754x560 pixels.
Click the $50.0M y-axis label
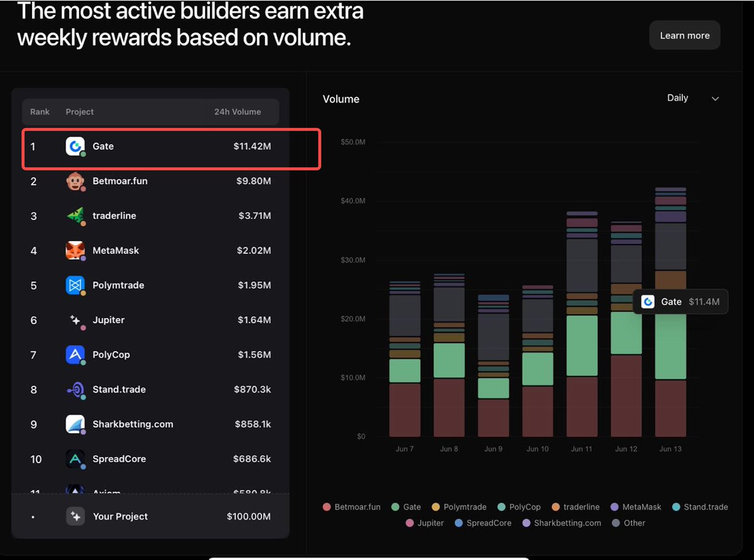(353, 142)
